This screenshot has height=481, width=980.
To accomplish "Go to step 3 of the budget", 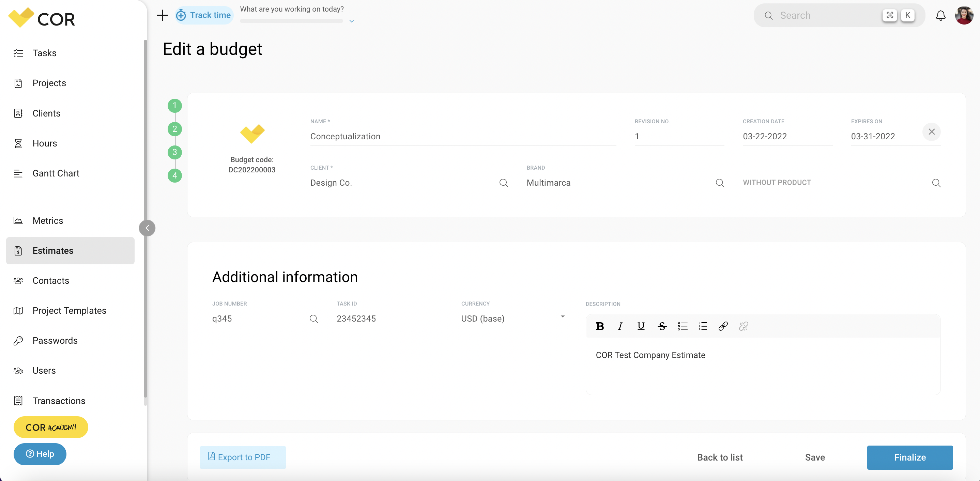I will [x=174, y=152].
